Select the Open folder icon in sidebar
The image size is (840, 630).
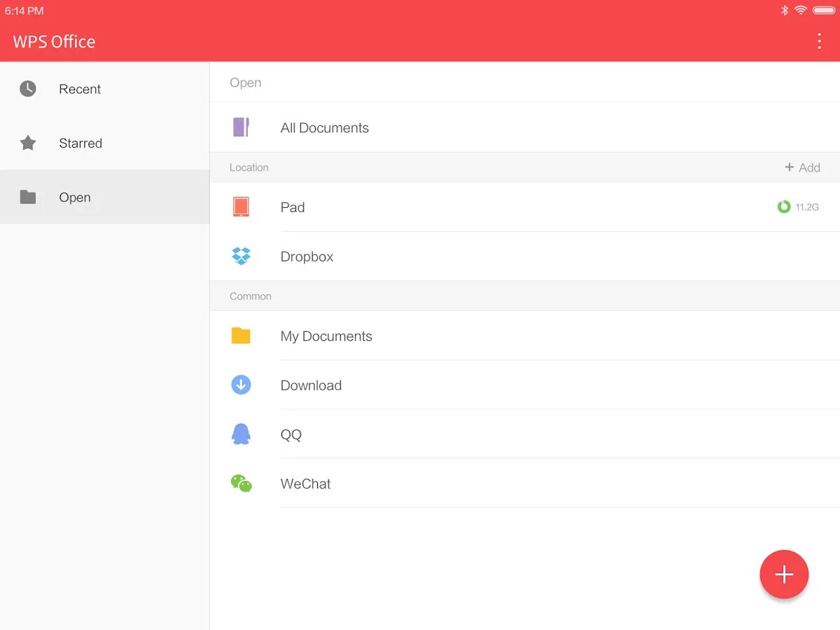(x=27, y=197)
